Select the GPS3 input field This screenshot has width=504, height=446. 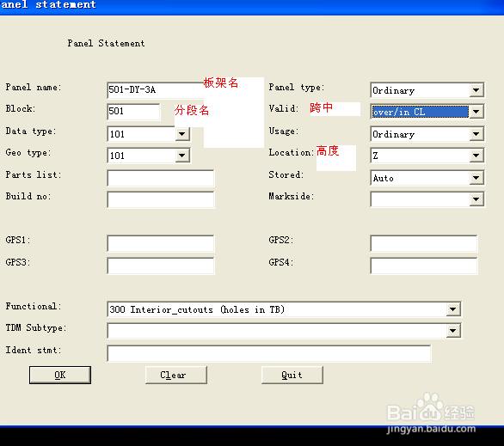[161, 266]
